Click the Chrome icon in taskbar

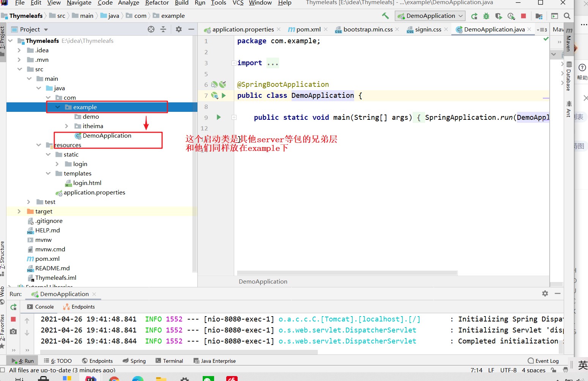114,378
